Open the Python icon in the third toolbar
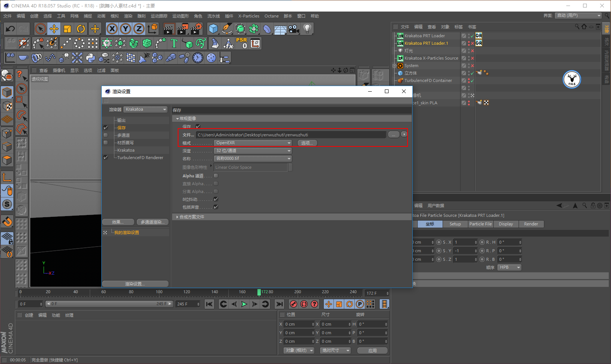Viewport: 611px width, 364px height. click(91, 58)
